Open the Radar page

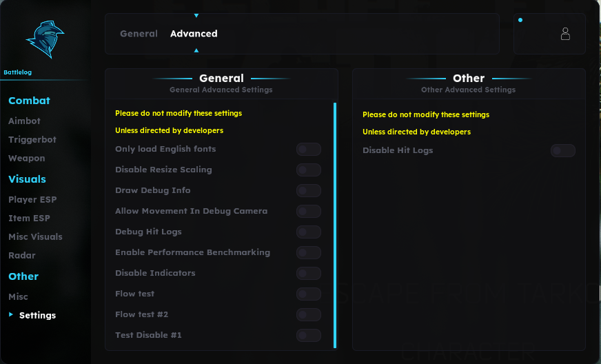tap(22, 256)
